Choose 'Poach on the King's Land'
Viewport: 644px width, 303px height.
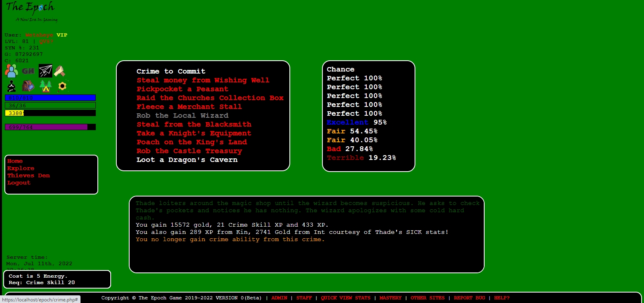(x=192, y=142)
